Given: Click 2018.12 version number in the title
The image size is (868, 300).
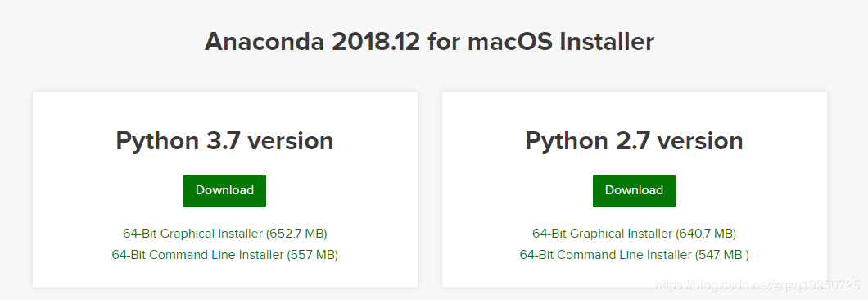Looking at the screenshot, I should pyautogui.click(x=376, y=42).
